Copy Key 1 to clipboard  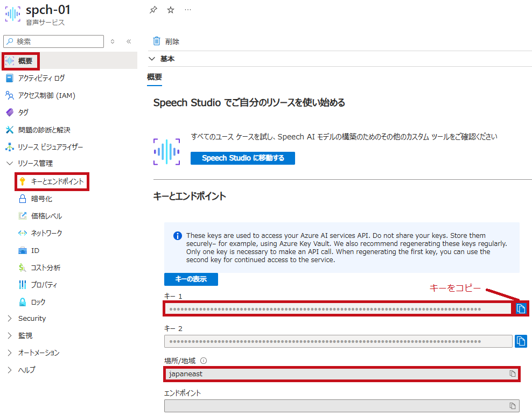click(x=521, y=308)
